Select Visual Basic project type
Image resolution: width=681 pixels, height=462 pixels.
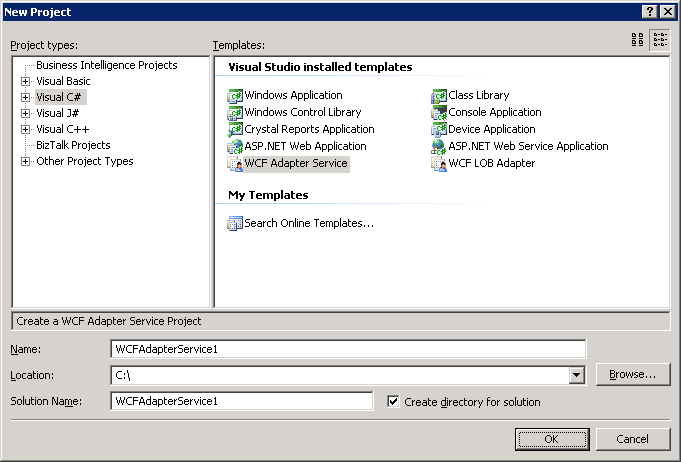click(63, 81)
